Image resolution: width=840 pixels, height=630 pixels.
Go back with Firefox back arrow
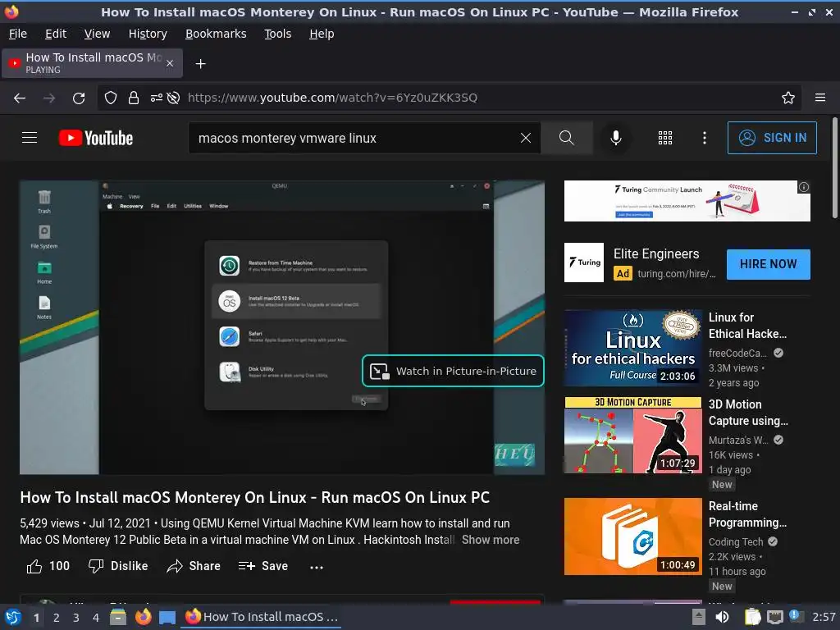click(20, 98)
